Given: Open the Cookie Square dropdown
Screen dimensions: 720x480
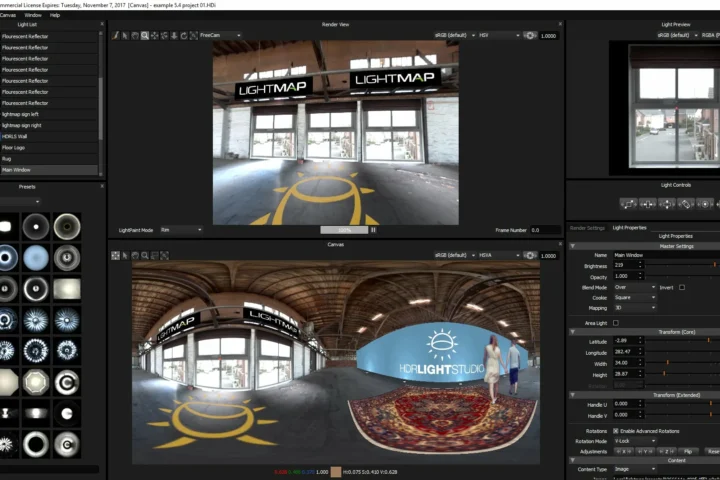Looking at the screenshot, I should coord(635,298).
